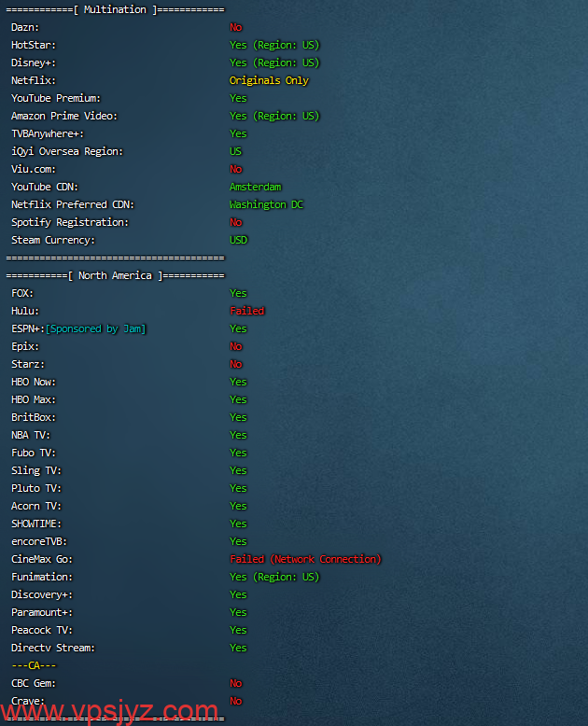Click the SHOWTIME: label
The height and width of the screenshot is (726, 588).
point(36,524)
